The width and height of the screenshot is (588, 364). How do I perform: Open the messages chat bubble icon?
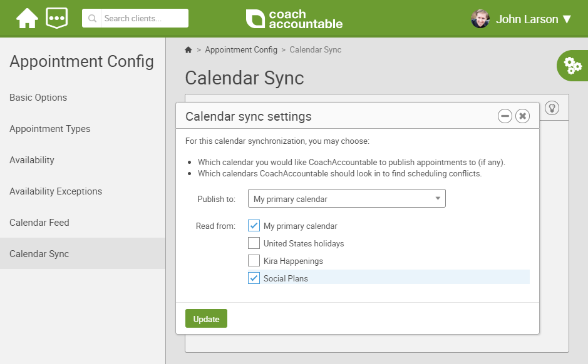click(56, 18)
